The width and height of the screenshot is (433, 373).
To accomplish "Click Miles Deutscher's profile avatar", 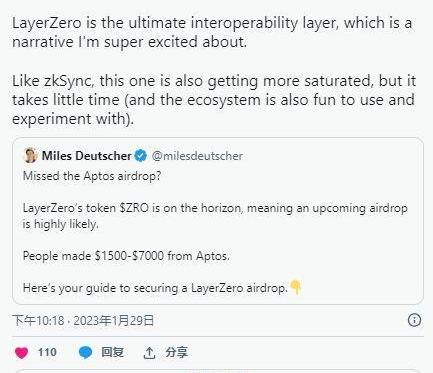I will (x=30, y=155).
